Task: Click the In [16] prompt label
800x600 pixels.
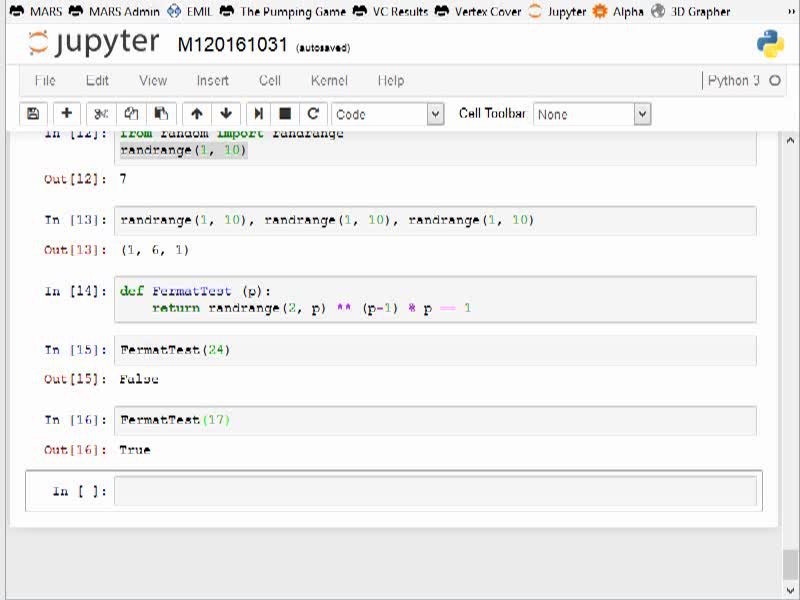Action: coord(76,420)
